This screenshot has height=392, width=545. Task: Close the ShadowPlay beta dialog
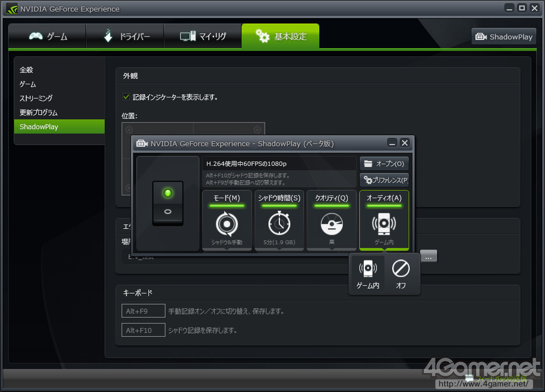[405, 143]
